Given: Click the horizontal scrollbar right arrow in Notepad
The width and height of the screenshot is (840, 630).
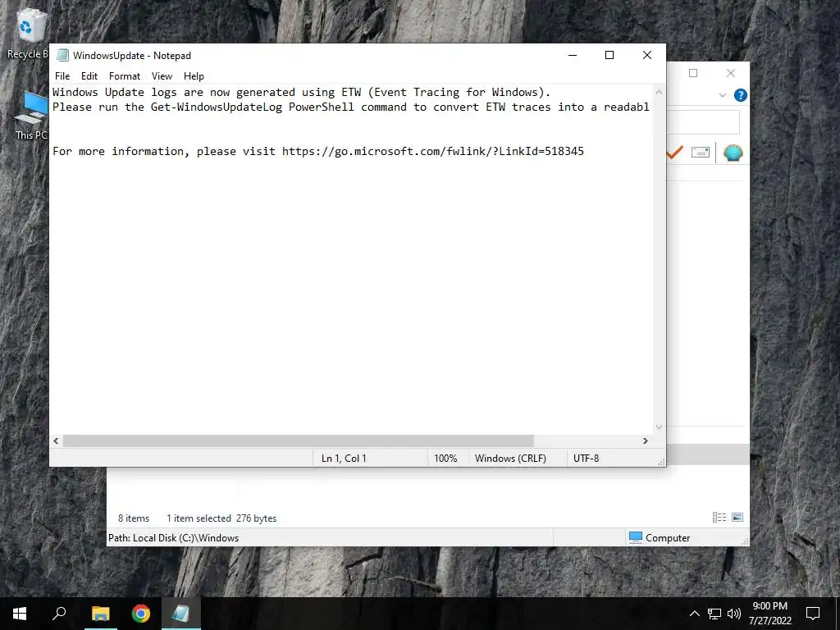Looking at the screenshot, I should pos(645,441).
